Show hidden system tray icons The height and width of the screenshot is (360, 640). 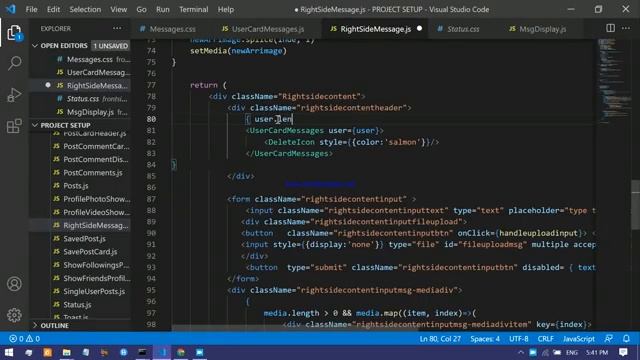point(521,352)
